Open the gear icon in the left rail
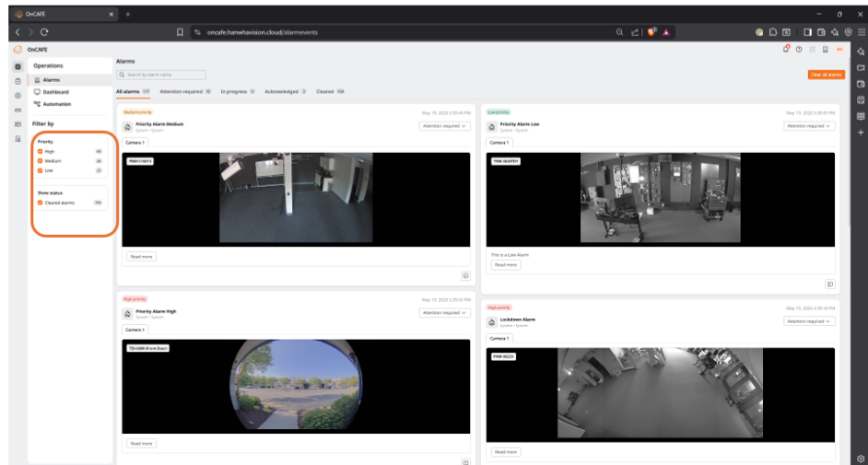The height and width of the screenshot is (465, 868). coord(18,96)
